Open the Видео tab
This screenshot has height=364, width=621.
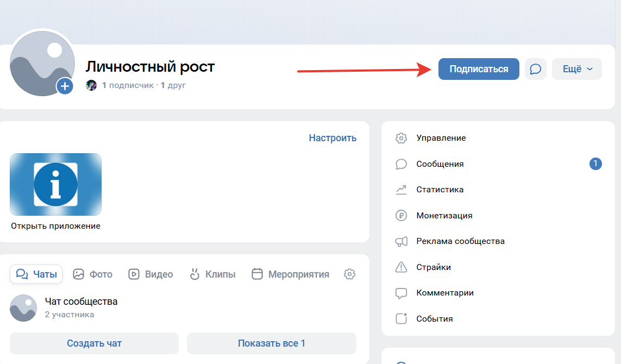tap(150, 274)
